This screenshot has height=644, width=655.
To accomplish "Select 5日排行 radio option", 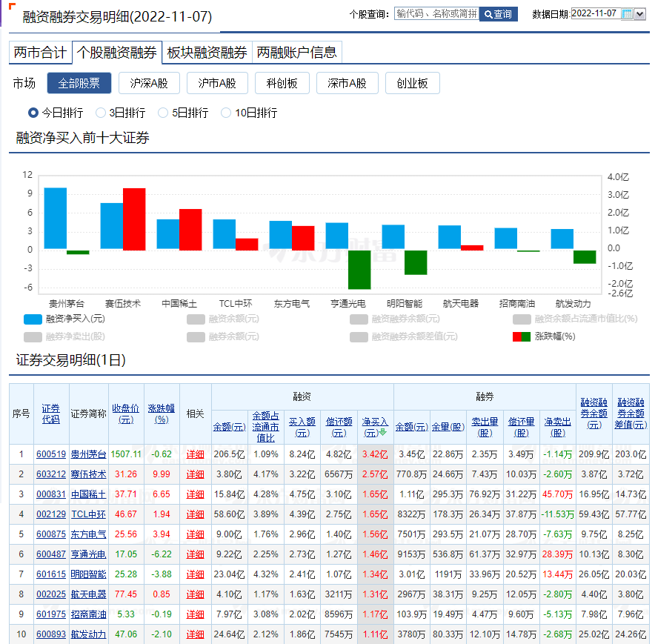I will click(x=163, y=113).
